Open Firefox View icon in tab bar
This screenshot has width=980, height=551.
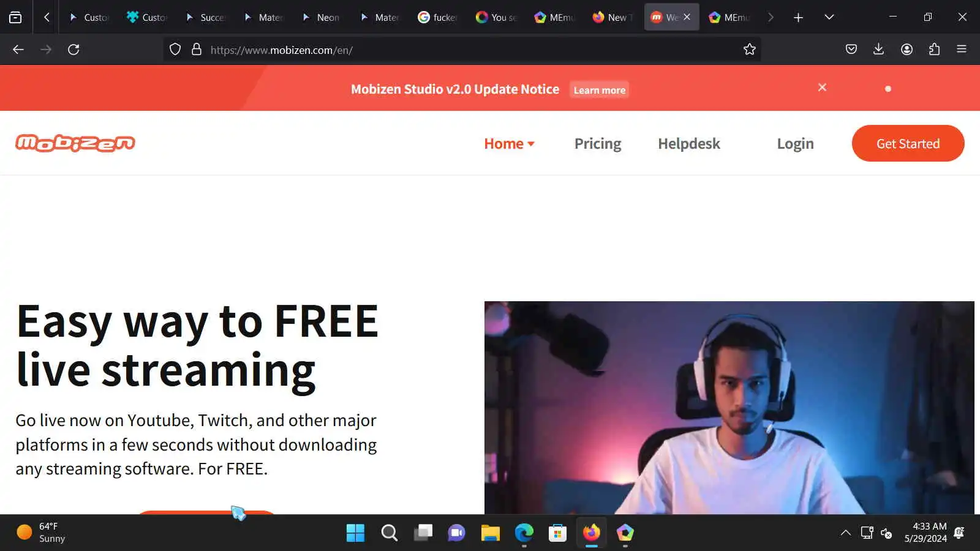click(x=15, y=17)
